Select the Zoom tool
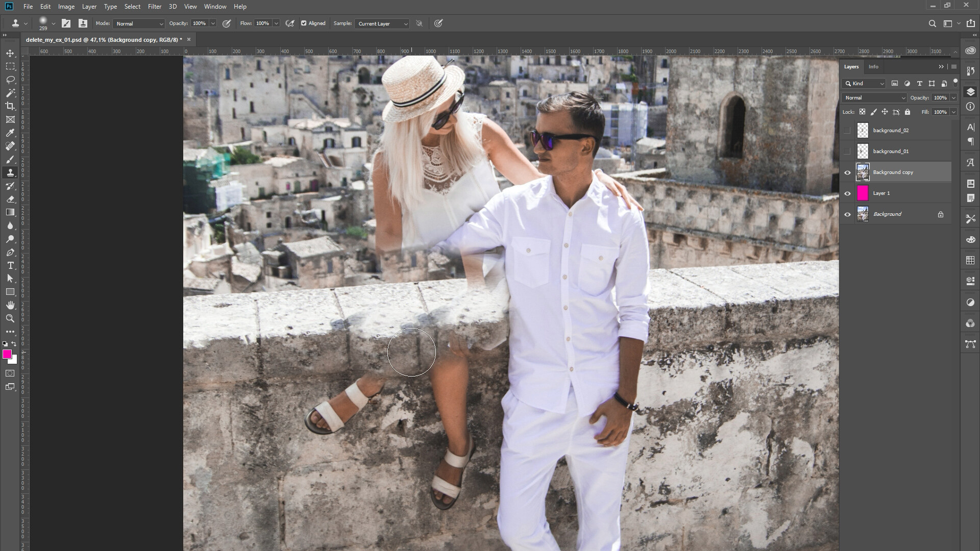Screen dimensions: 980x551 tap(10, 318)
